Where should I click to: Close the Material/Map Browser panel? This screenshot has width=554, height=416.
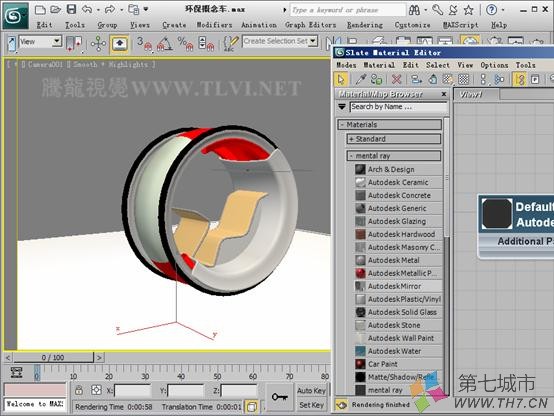point(444,94)
